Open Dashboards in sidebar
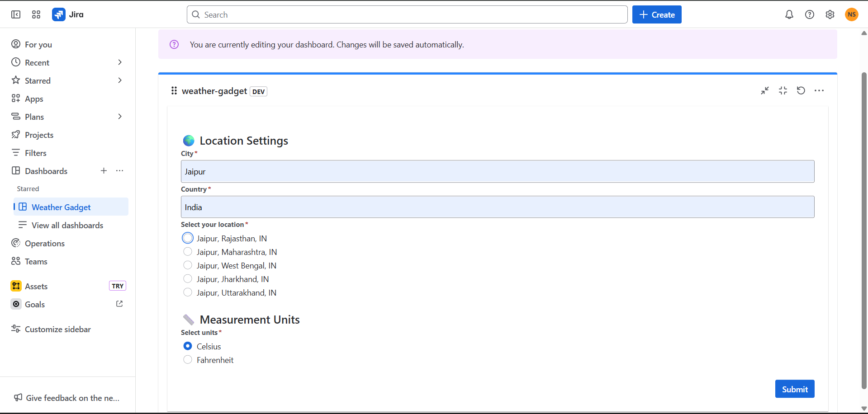Viewport: 868px width, 414px height. tap(46, 171)
